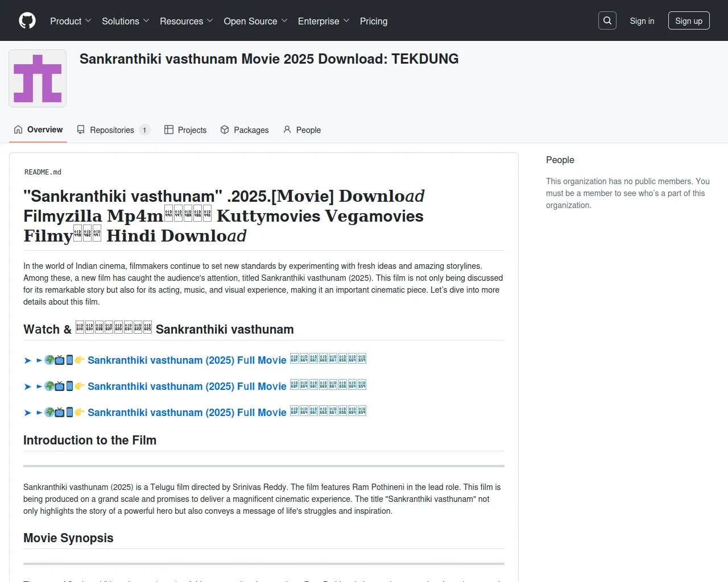
Task: Expand the Enterprise dropdown menu
Action: pos(323,21)
